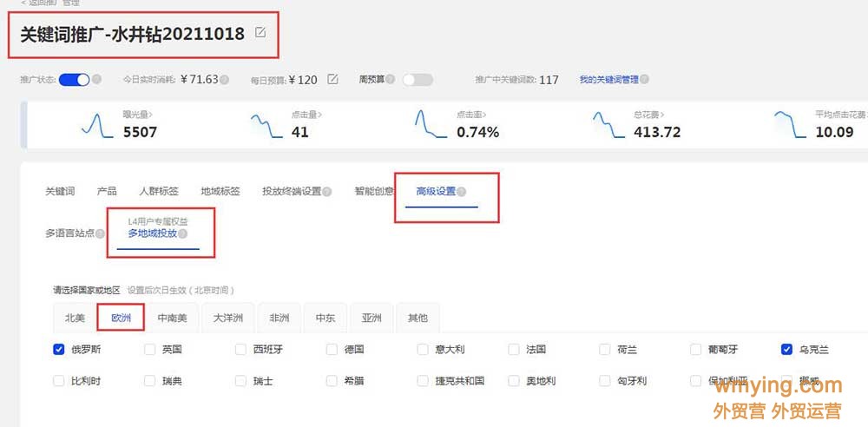Expand the 曝光量 metric details
This screenshot has width=868, height=427.
click(138, 115)
